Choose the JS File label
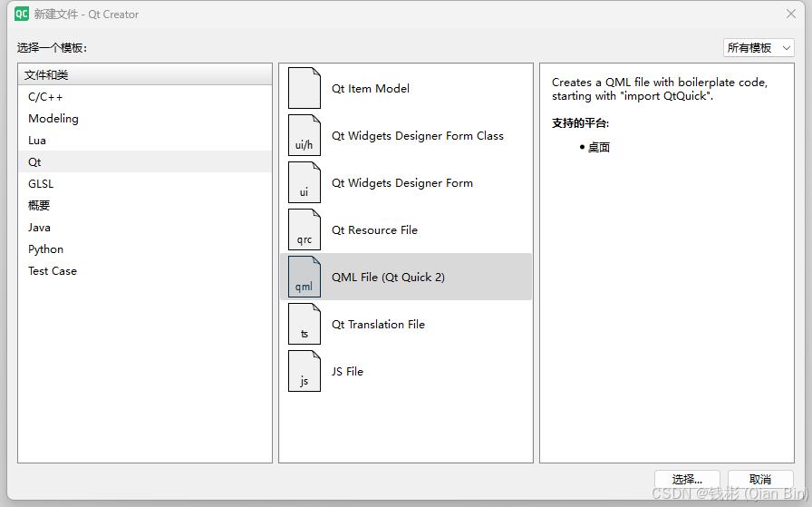 pyautogui.click(x=347, y=372)
